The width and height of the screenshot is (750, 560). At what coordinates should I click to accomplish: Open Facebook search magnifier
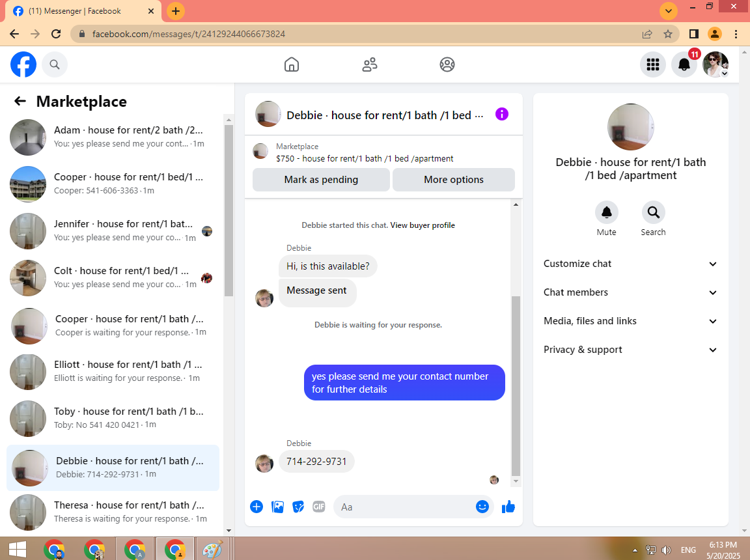(x=55, y=64)
